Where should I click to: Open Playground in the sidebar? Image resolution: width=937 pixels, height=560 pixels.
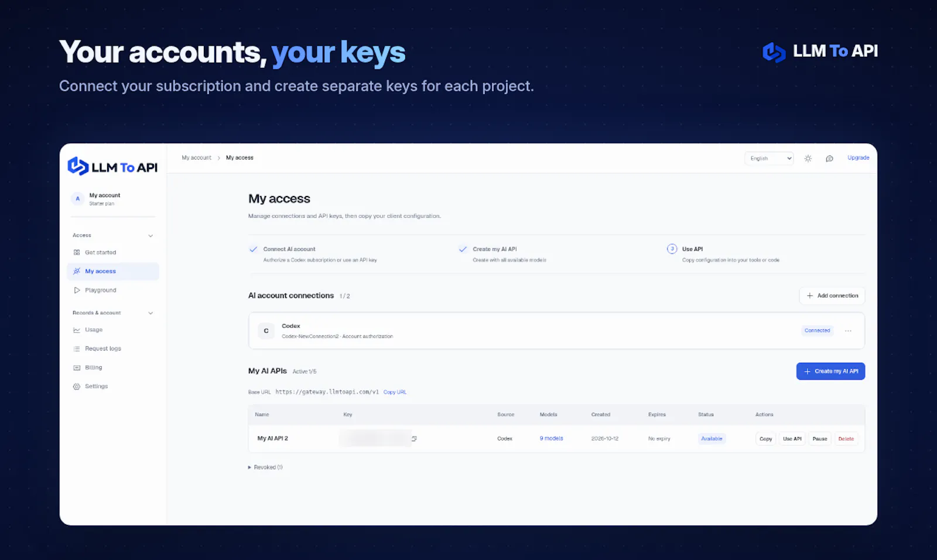[113, 290]
